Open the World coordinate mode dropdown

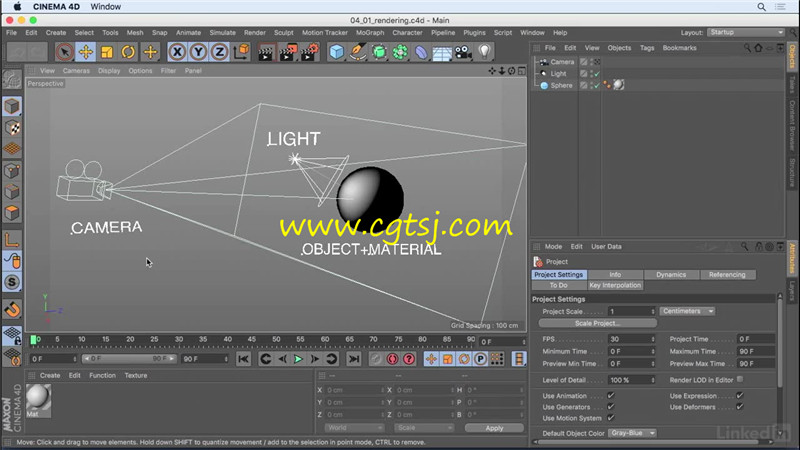click(354, 428)
